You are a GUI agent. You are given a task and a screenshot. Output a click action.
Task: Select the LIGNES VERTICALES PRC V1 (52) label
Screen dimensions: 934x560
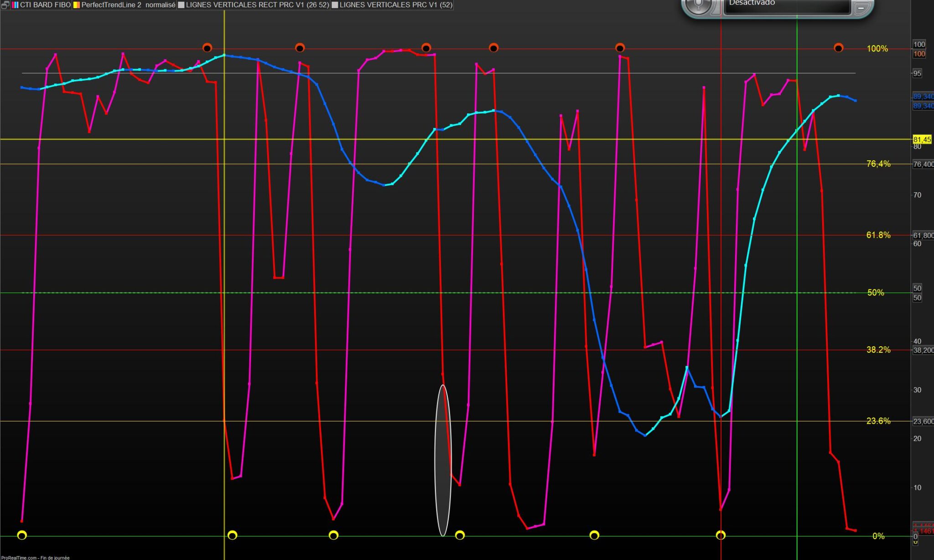click(396, 5)
